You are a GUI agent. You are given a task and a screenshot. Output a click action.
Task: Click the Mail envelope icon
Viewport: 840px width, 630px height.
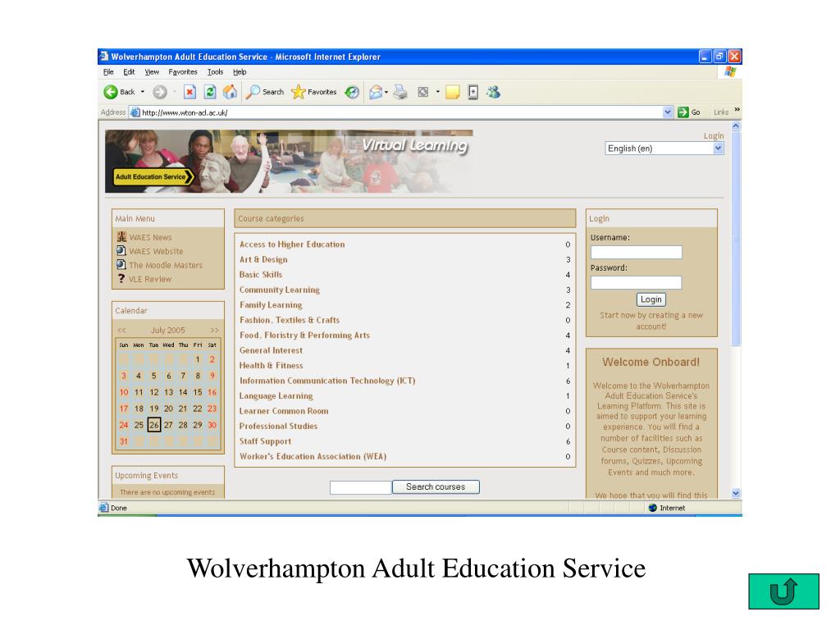[x=376, y=92]
